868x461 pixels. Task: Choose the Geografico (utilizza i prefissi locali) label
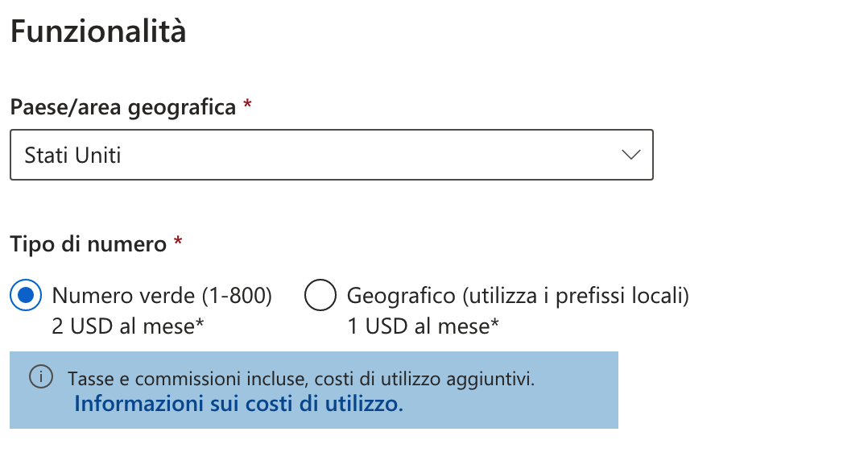[x=518, y=295]
